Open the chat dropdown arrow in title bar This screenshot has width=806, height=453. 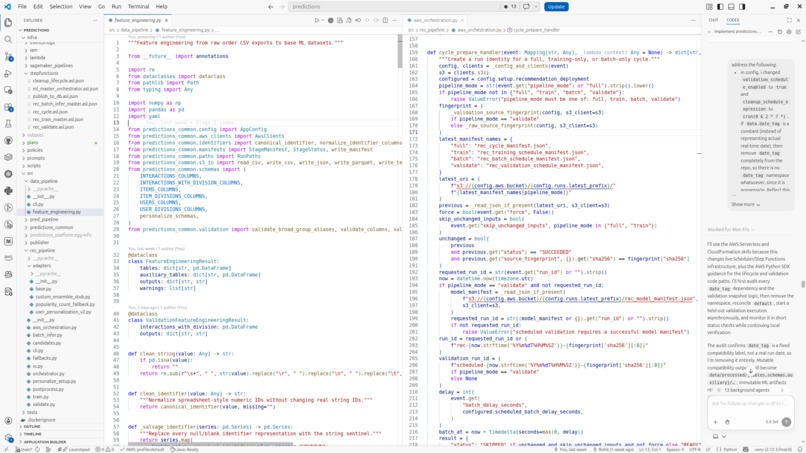point(536,7)
